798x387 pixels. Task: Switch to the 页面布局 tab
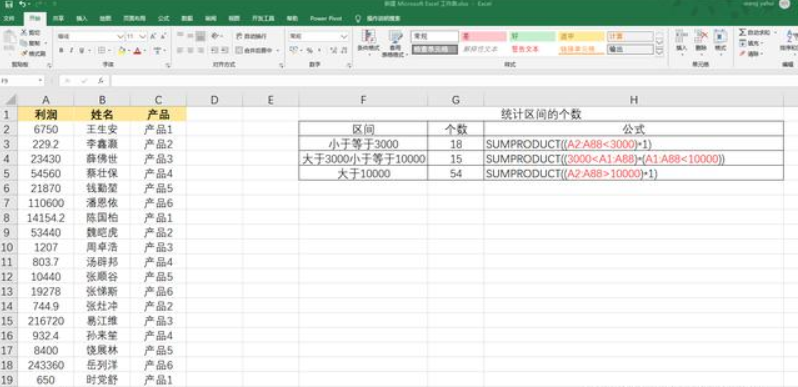[134, 18]
